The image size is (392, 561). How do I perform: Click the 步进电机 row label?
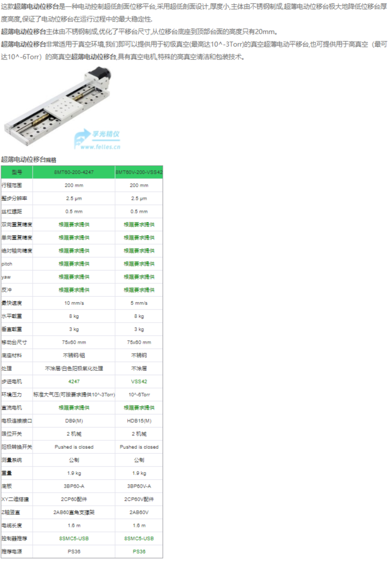point(12,381)
